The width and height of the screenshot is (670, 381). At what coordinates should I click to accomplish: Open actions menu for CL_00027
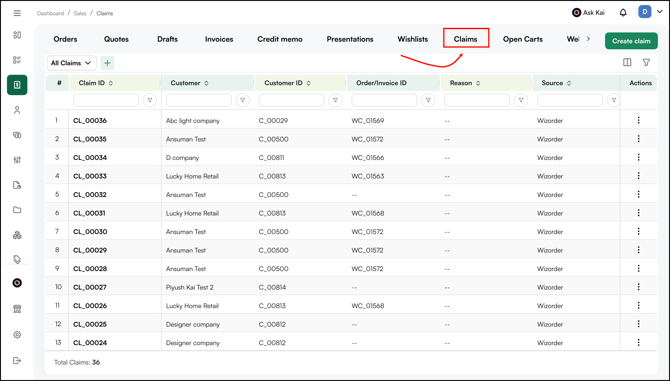click(638, 287)
